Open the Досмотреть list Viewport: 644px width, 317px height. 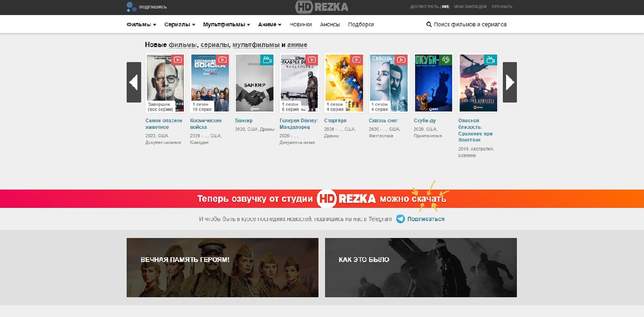tap(429, 7)
